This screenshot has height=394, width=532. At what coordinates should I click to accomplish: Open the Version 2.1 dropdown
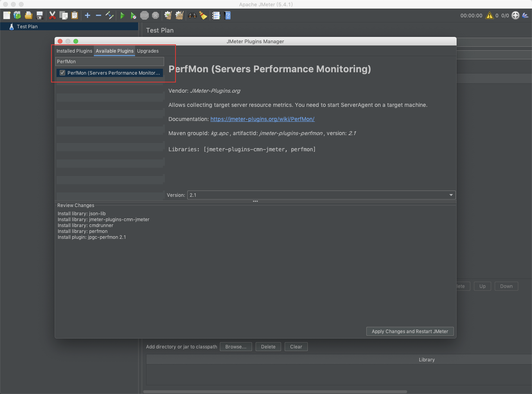coord(322,195)
